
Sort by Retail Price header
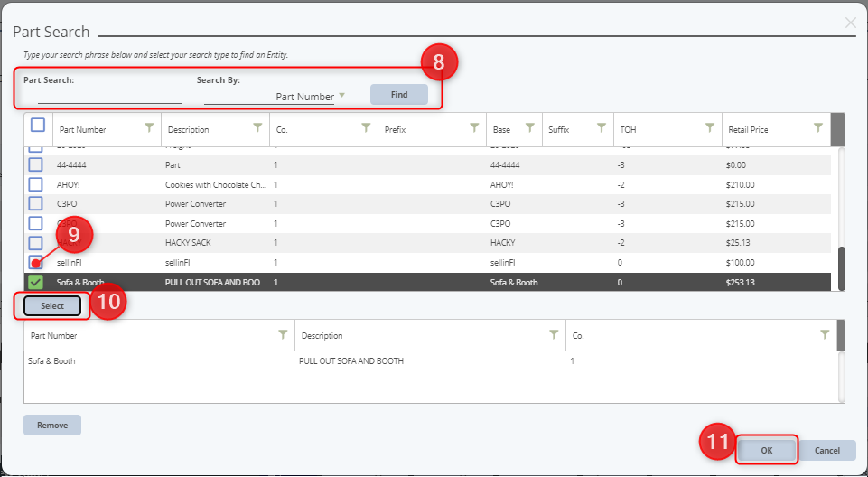click(x=748, y=129)
